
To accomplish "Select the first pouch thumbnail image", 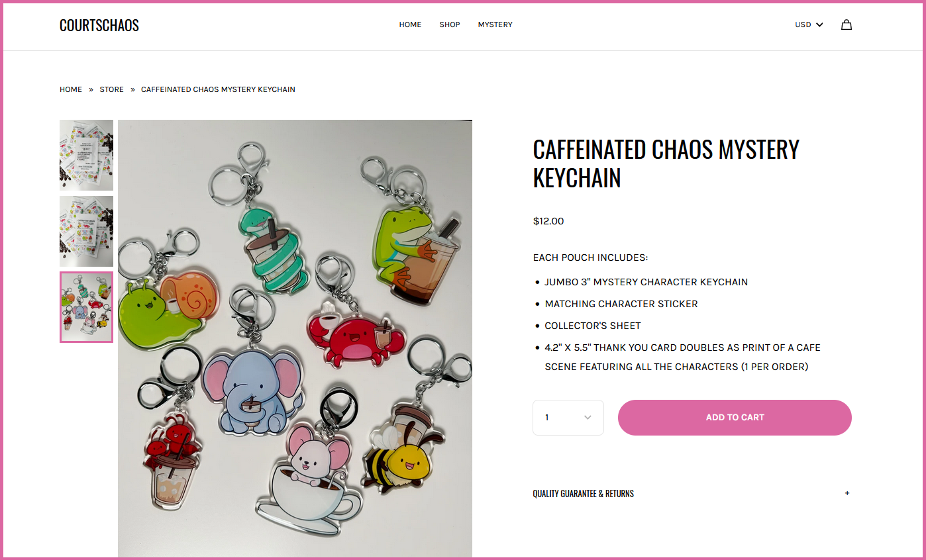I will tap(86, 155).
